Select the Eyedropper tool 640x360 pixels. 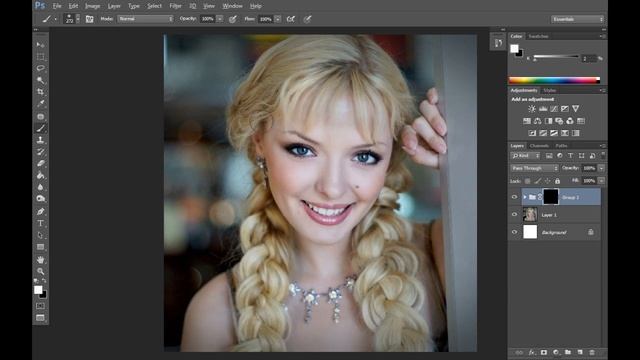(40, 104)
